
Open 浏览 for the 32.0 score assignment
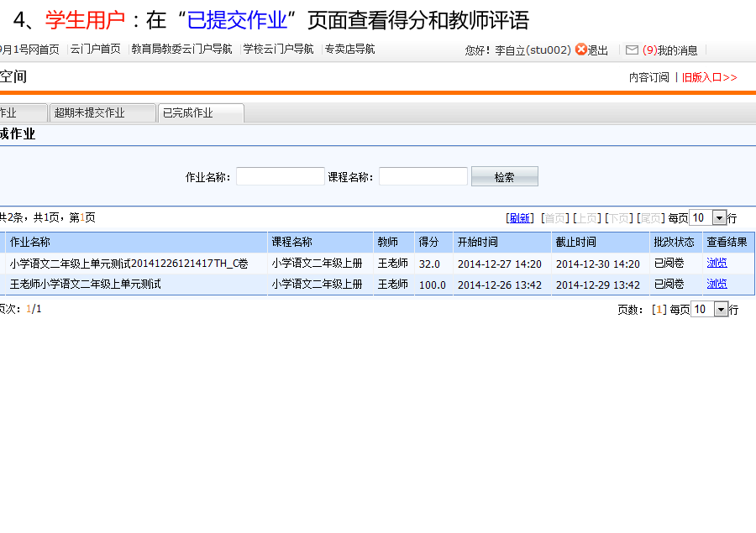point(717,263)
